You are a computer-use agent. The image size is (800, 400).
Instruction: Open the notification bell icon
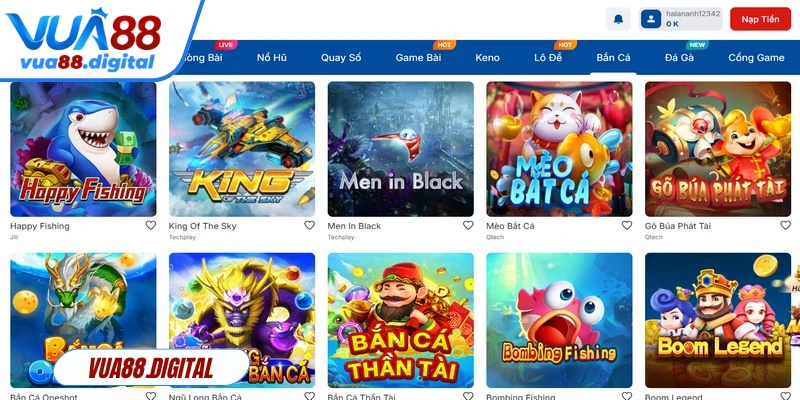618,19
